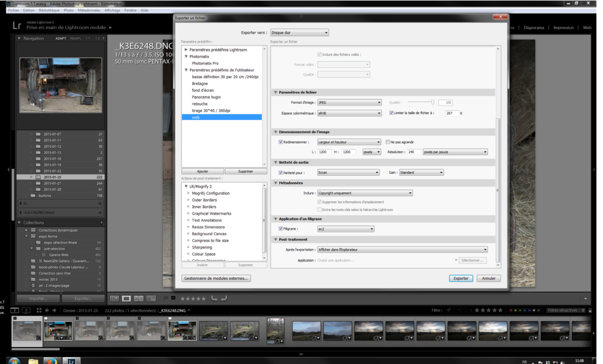Open the Survey view icon
Screen dimensions: 603x364
151,299
